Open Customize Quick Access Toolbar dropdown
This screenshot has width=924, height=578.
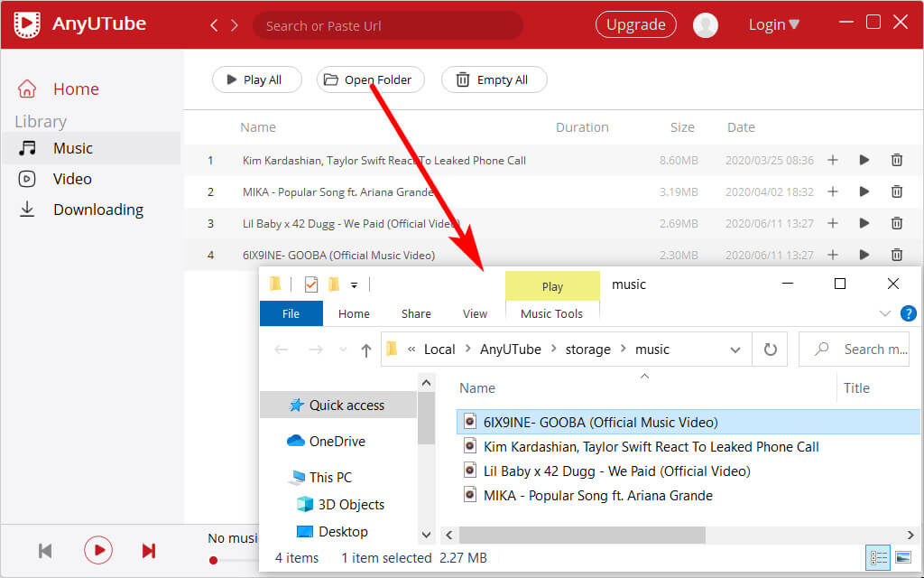coord(354,285)
